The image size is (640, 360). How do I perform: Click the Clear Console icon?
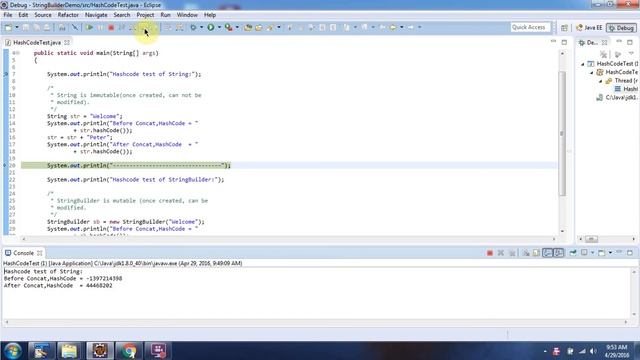526,253
